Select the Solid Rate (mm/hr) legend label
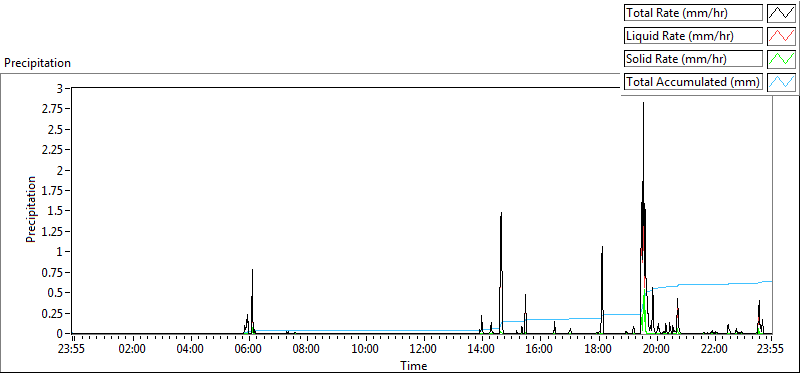 (x=693, y=59)
